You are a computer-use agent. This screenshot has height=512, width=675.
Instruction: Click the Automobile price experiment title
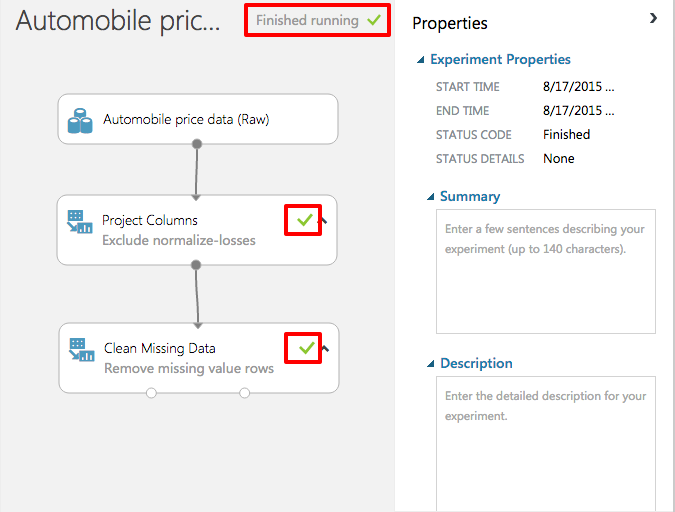(x=118, y=21)
